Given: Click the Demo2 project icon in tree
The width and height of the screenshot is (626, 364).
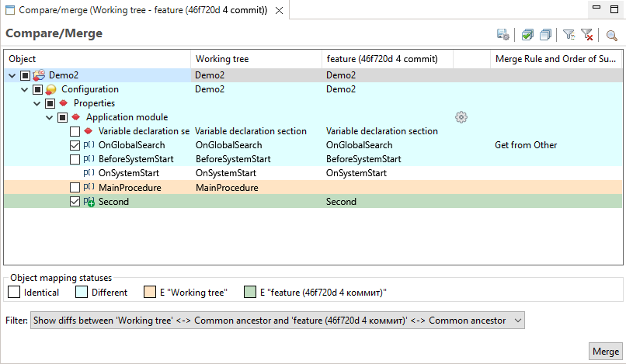Looking at the screenshot, I should (x=39, y=75).
